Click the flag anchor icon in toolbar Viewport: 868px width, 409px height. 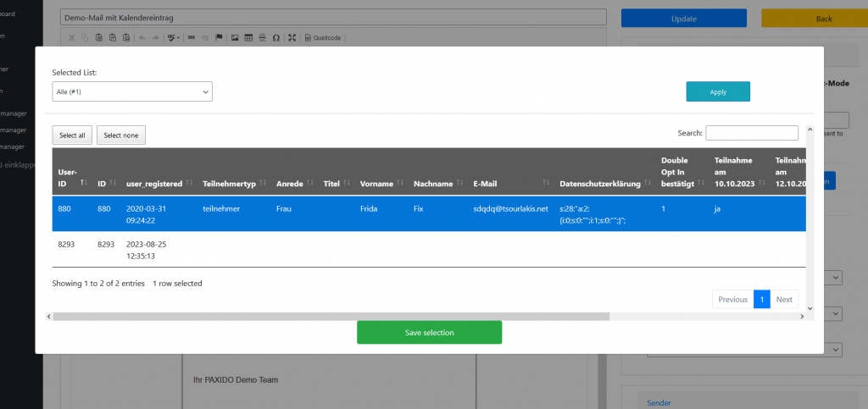[219, 37]
